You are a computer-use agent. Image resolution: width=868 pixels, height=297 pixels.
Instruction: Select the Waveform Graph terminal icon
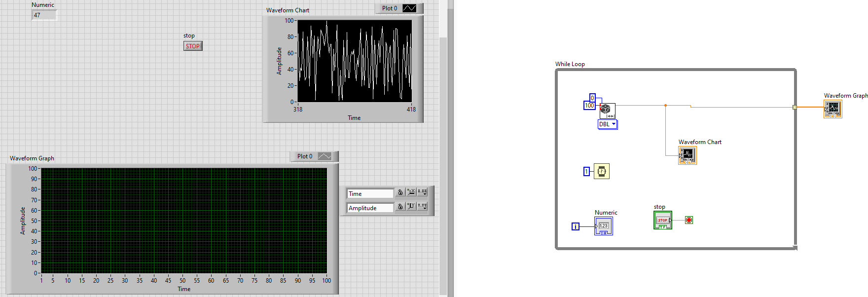(x=832, y=109)
